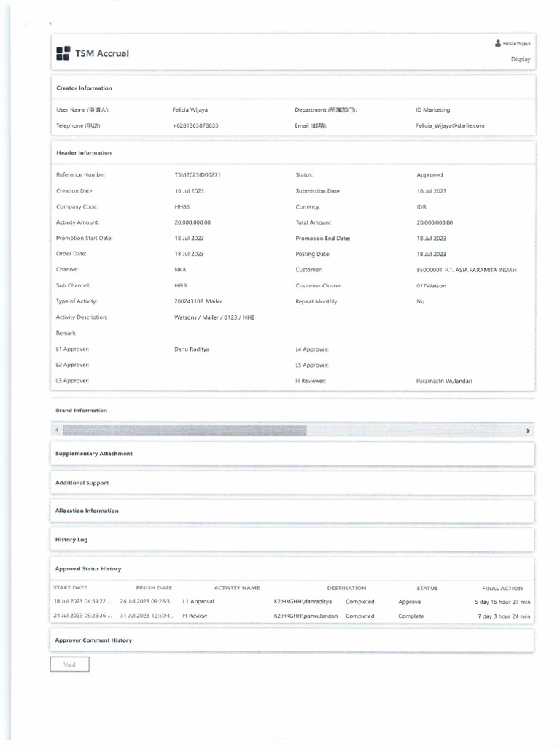Click L1 approver Danu Raditya
Screen dimensions: 560x747
[192, 349]
